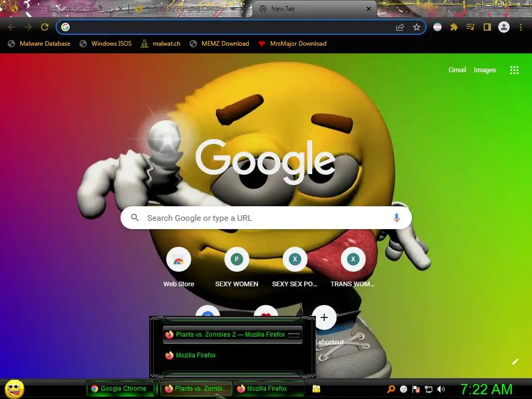Go forward with the forward arrow
The image size is (532, 399).
(x=28, y=27)
